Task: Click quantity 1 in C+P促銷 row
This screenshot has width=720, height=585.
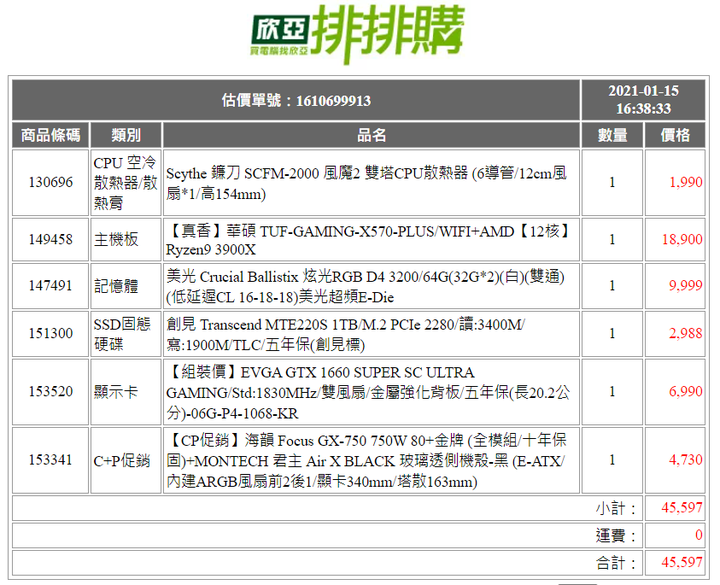Action: coord(612,460)
